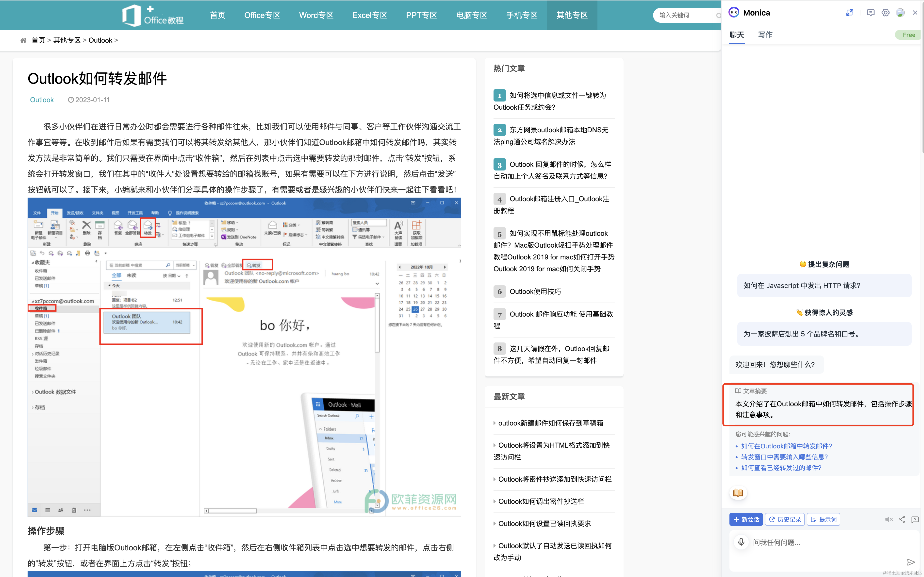Click the microphone voice input icon
Viewport: 924px width, 577px height.
coord(741,542)
